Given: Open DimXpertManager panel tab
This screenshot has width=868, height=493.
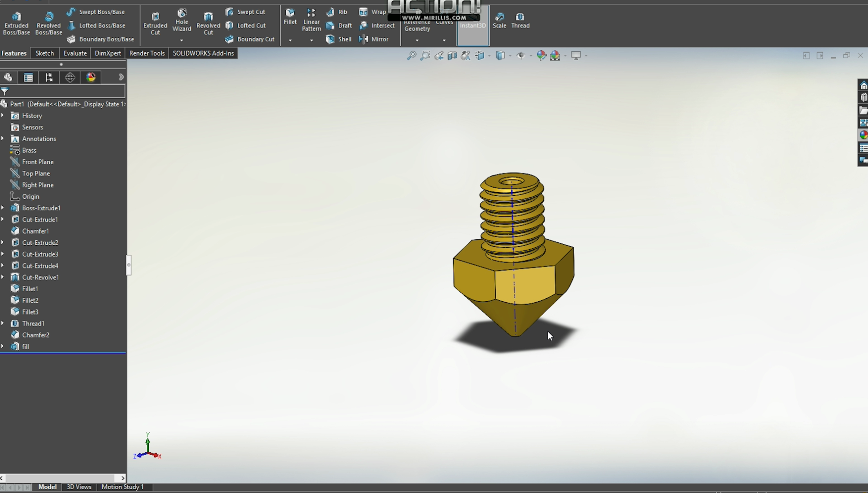Looking at the screenshot, I should click(x=70, y=77).
